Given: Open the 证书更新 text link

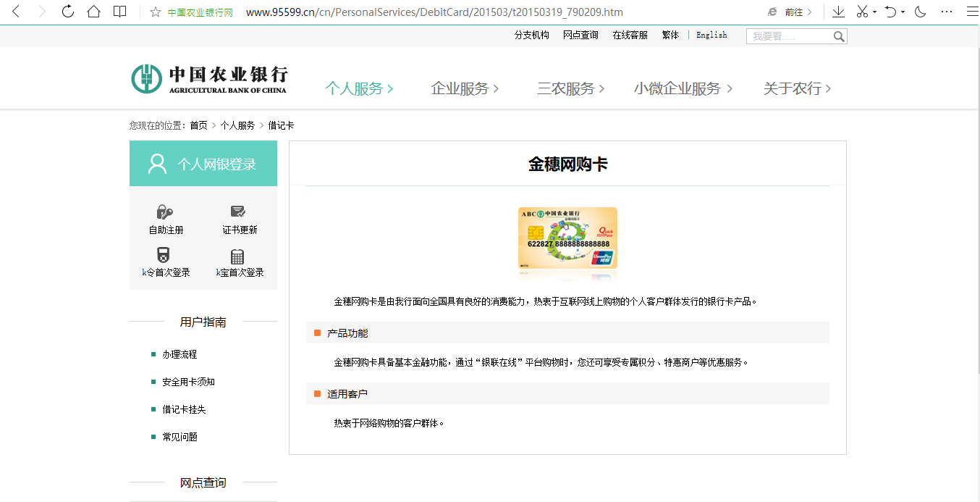Looking at the screenshot, I should tap(240, 230).
